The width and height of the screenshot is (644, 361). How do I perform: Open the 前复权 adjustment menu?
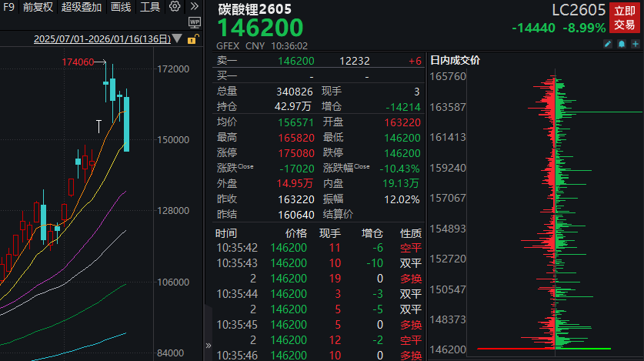[x=37, y=7]
